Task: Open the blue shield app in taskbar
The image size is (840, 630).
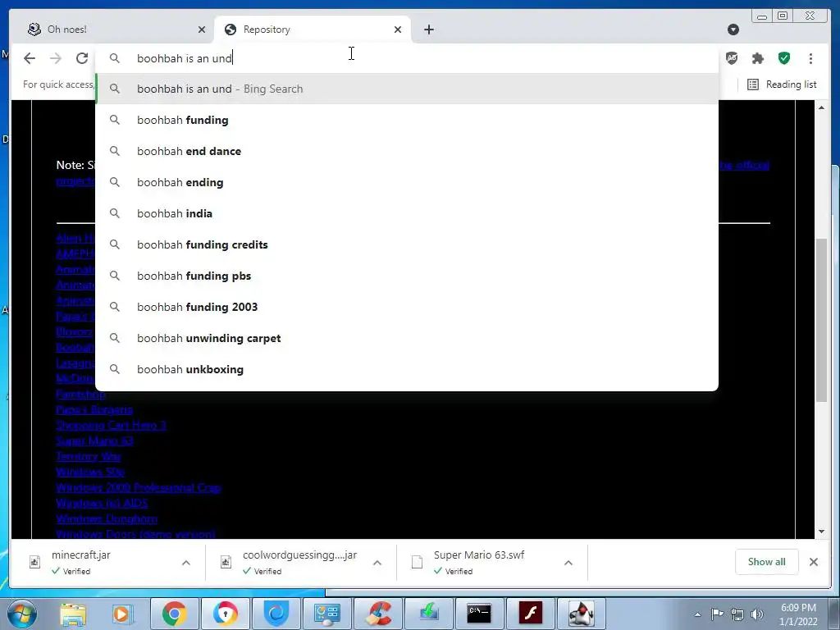Action: click(276, 614)
